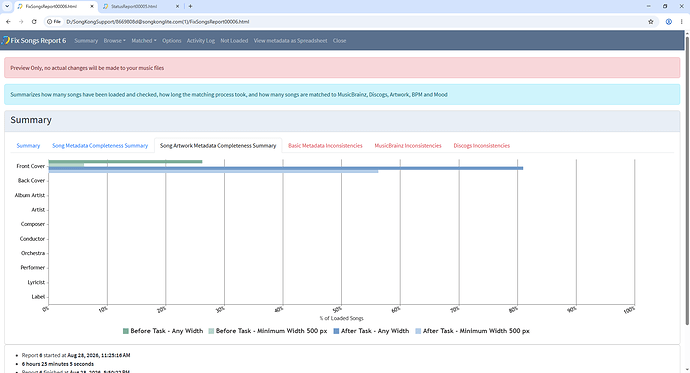690x373 pixels.
Task: Click the After Task Minimum Width light-blue bar
Action: (213, 171)
